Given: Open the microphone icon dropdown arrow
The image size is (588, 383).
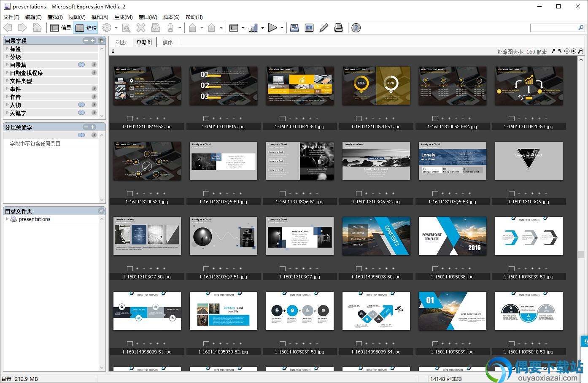Looking at the screenshot, I should point(180,28).
